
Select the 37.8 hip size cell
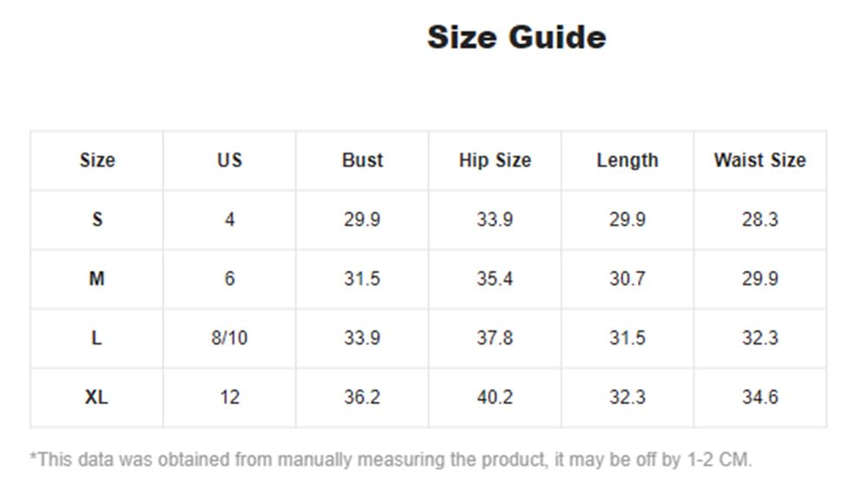[495, 337]
